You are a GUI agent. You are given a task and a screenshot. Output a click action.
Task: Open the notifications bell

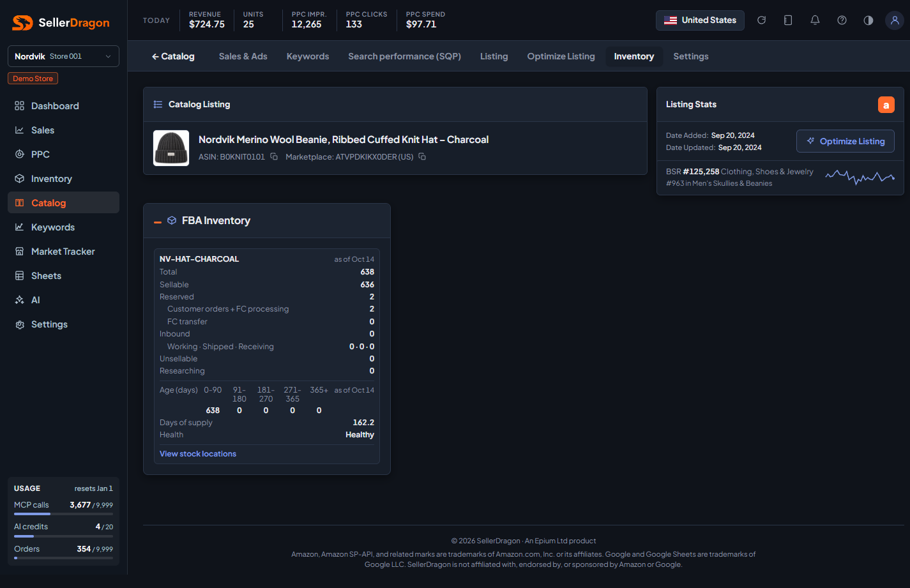815,20
